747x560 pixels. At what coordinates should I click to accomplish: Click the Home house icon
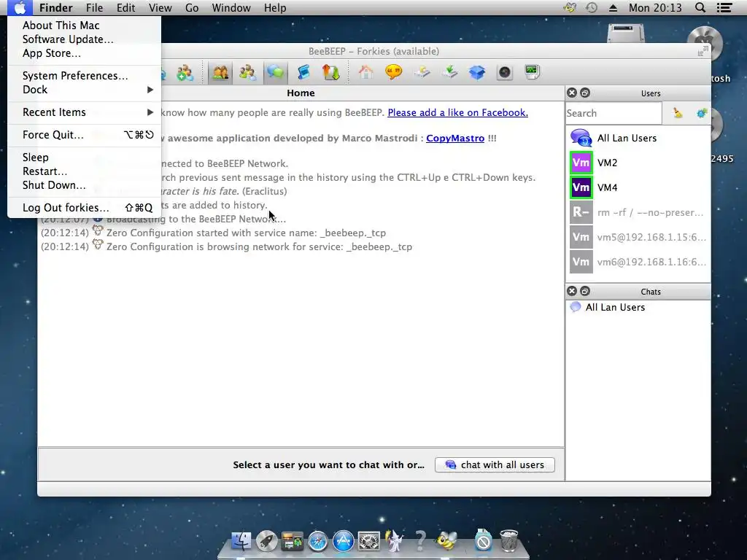point(366,73)
